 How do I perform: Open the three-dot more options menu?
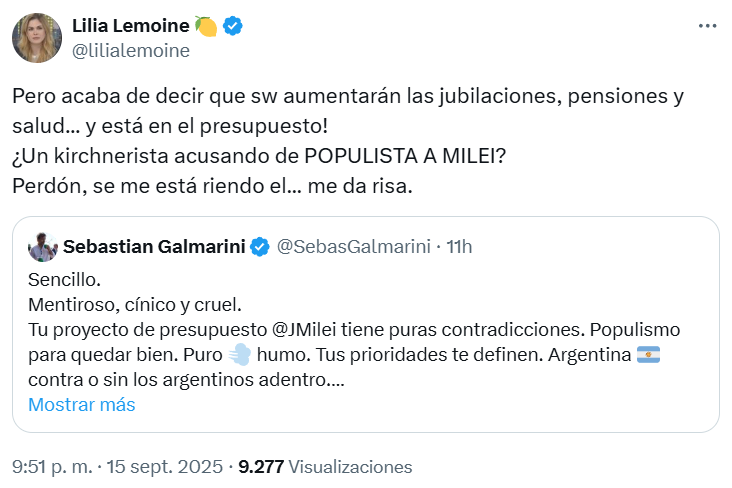pos(708,26)
